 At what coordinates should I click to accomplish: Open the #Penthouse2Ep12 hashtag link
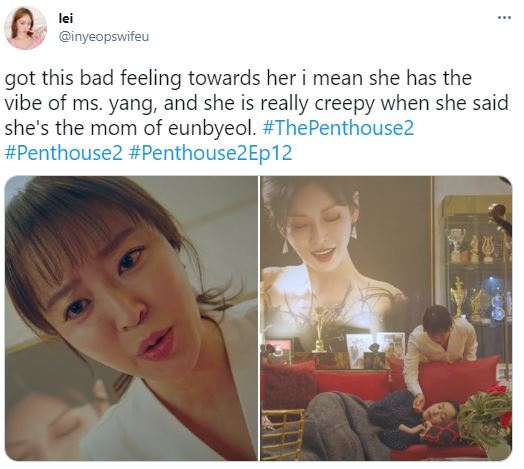tap(210, 153)
